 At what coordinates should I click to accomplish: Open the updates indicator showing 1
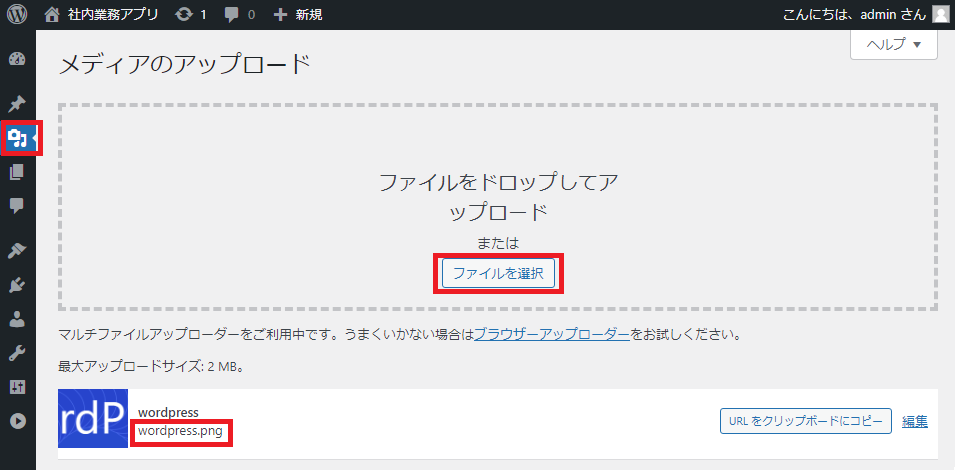pyautogui.click(x=190, y=14)
